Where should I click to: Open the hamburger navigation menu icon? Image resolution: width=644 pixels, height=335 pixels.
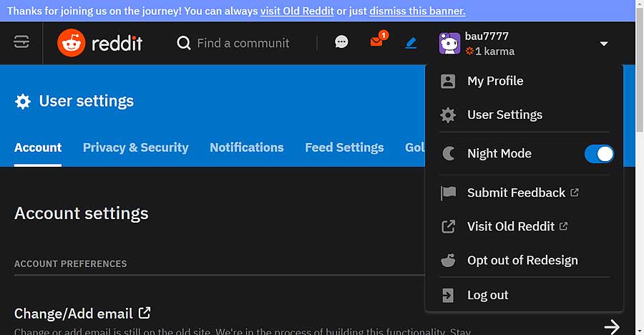(21, 42)
